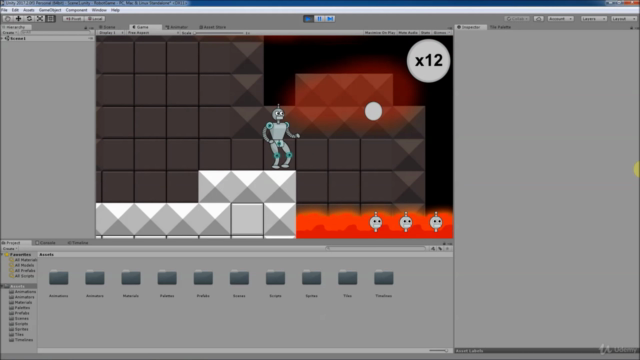Select Sprites folder in Assets tree
This screenshot has height=360, width=640.
(19, 329)
